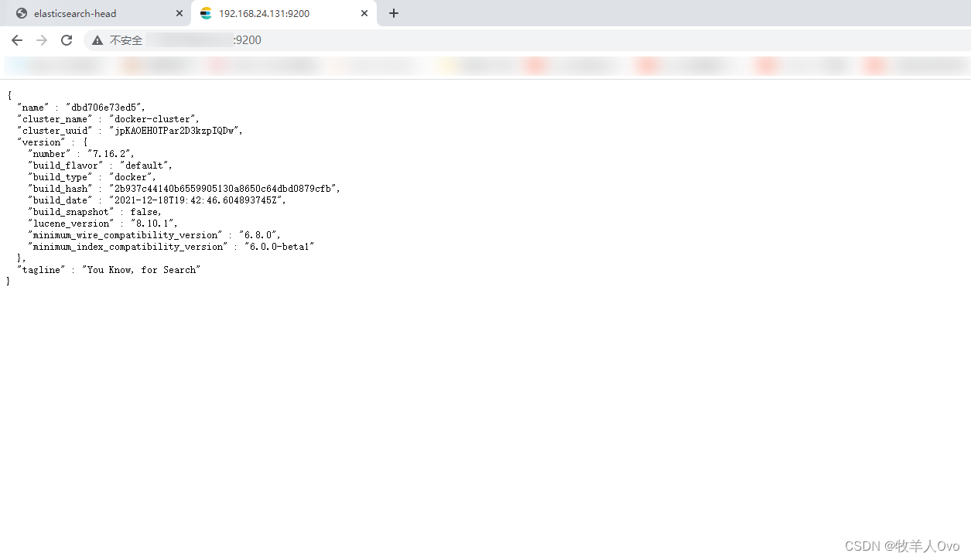Click the Elasticsearch favicon on the active tab
Viewport: 971px width, 560px height.
coord(205,13)
